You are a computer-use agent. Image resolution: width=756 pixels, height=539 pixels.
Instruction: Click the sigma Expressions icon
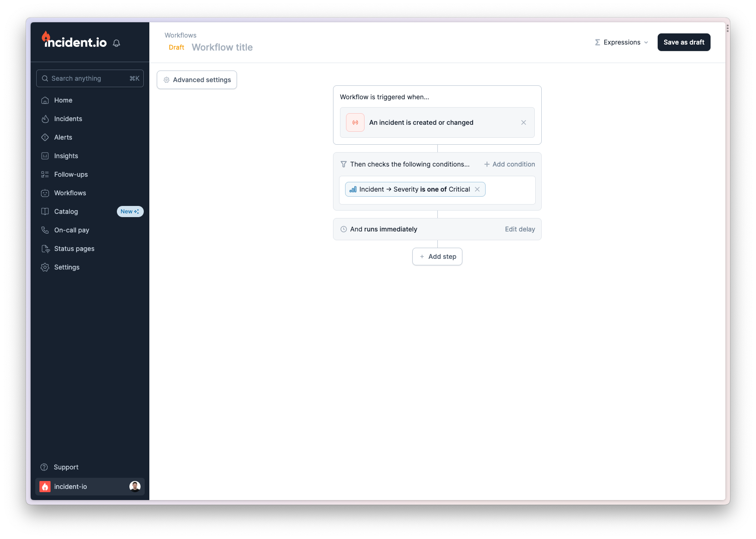(598, 42)
